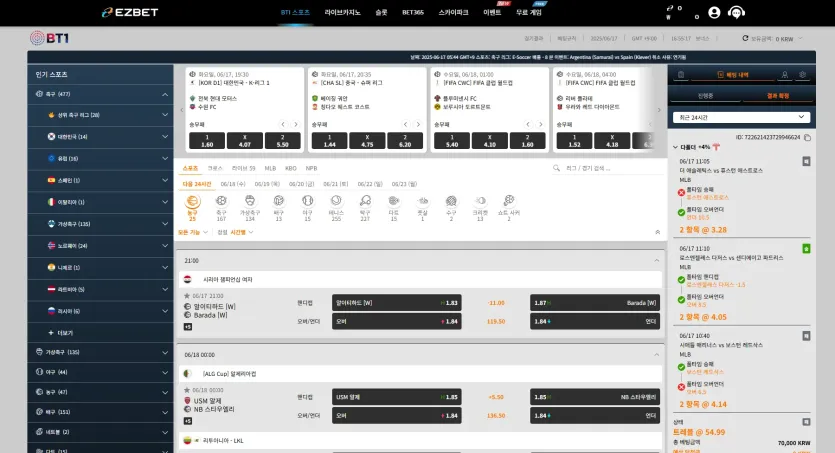Bet draw X 4.75 on 베이징 궈안 match
The height and width of the screenshot is (453, 835).
click(367, 141)
